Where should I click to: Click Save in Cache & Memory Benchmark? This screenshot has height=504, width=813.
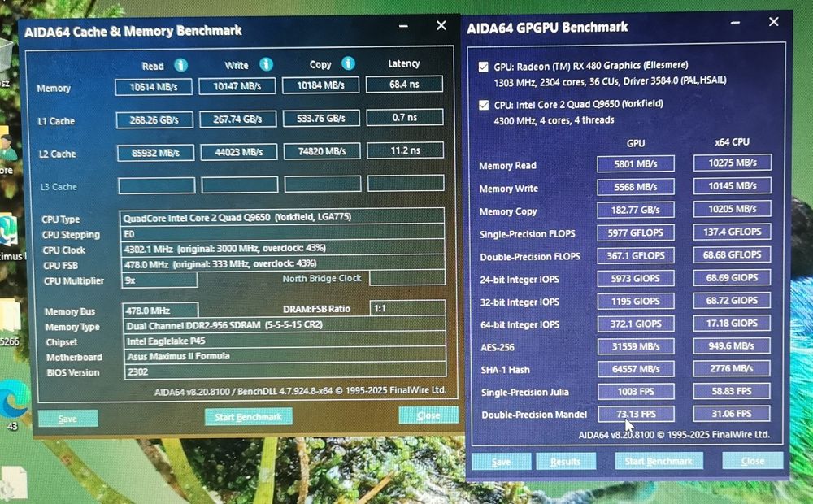tap(68, 419)
